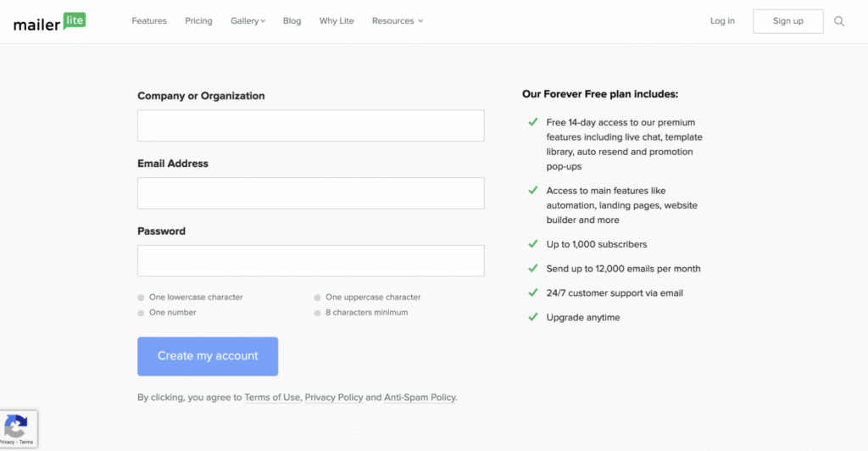Screen dimensions: 868x451
Task: Expand the Resources dropdown menu
Action: tap(397, 21)
